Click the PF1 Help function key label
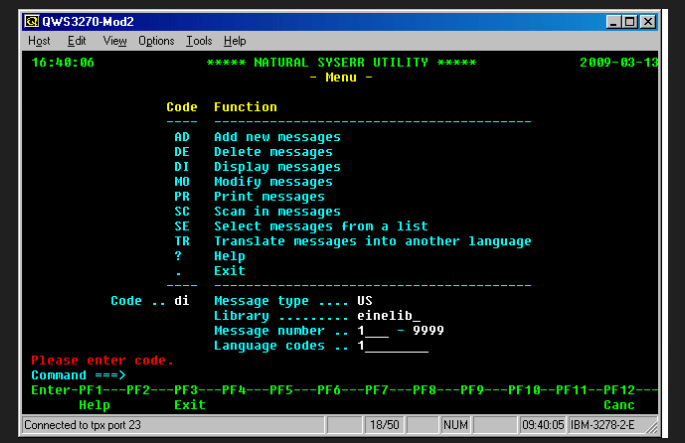The width and height of the screenshot is (685, 443). pos(95,405)
